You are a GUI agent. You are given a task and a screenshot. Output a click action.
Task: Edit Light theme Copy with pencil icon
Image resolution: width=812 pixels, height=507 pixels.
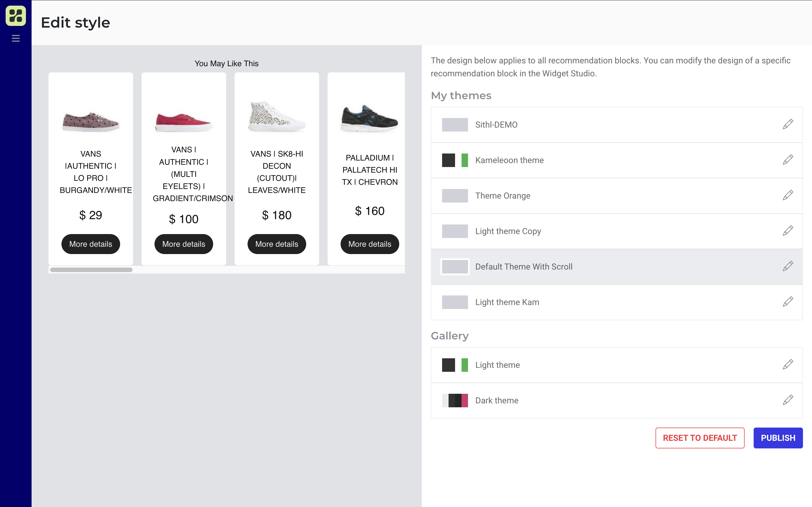tap(788, 231)
